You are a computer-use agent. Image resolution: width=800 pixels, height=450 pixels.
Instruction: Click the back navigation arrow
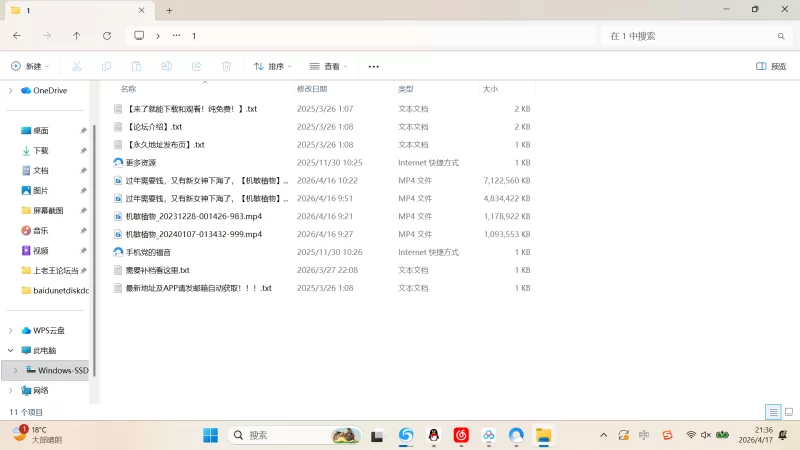pyautogui.click(x=17, y=36)
